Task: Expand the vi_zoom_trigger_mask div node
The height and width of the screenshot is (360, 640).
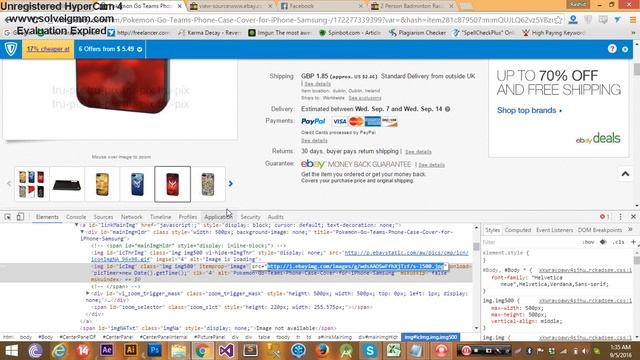Action: coord(87,293)
